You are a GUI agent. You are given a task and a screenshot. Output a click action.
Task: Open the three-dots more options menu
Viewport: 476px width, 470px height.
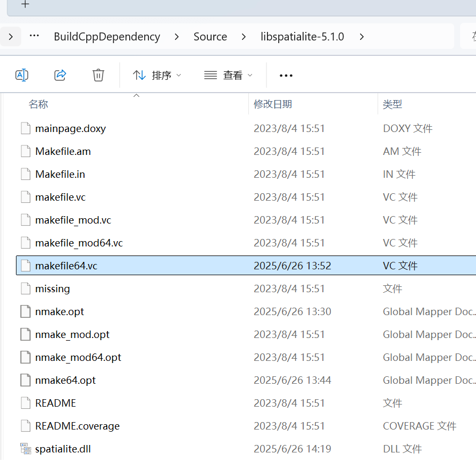[x=286, y=76]
